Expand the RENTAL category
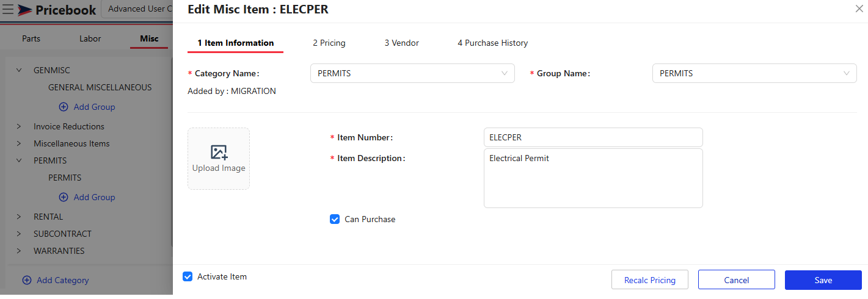The width and height of the screenshot is (868, 299). tap(19, 217)
